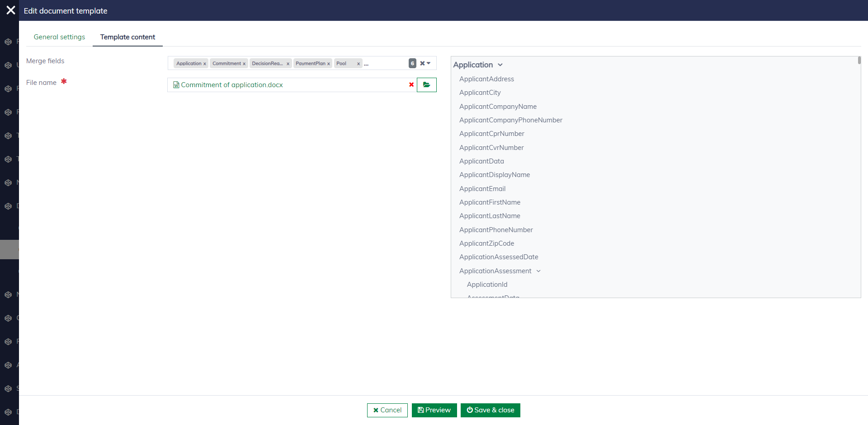This screenshot has width=868, height=425.
Task: Select the ApplicantEmail merge field
Action: pyautogui.click(x=482, y=189)
